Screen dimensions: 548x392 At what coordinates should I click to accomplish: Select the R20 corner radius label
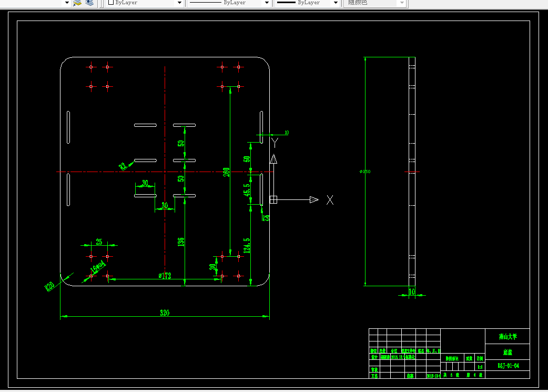tap(49, 286)
